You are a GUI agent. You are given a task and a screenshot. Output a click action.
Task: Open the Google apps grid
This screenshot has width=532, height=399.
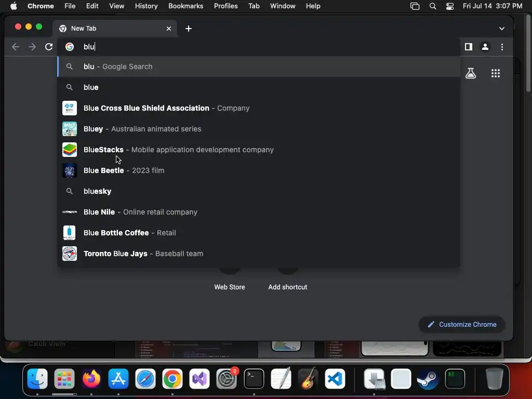point(496,73)
